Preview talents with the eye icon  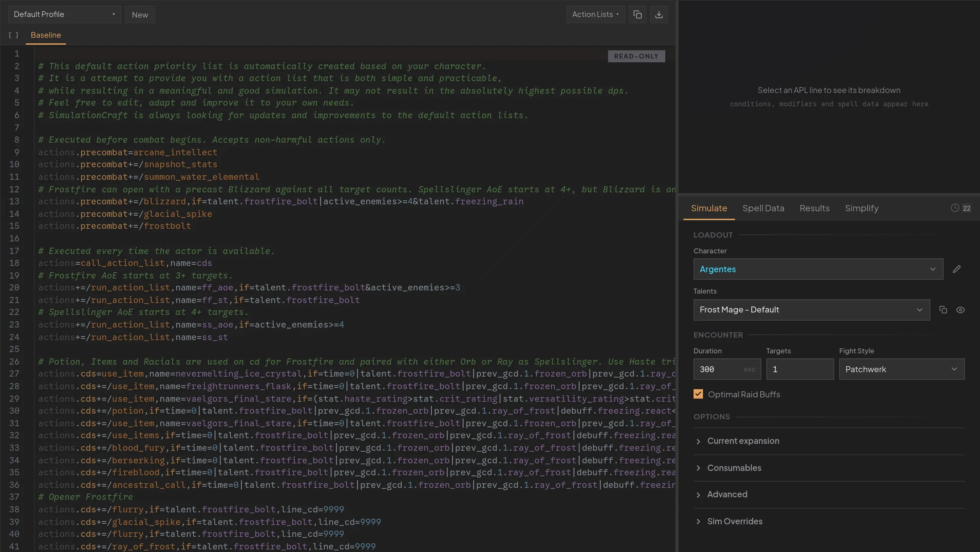(960, 310)
